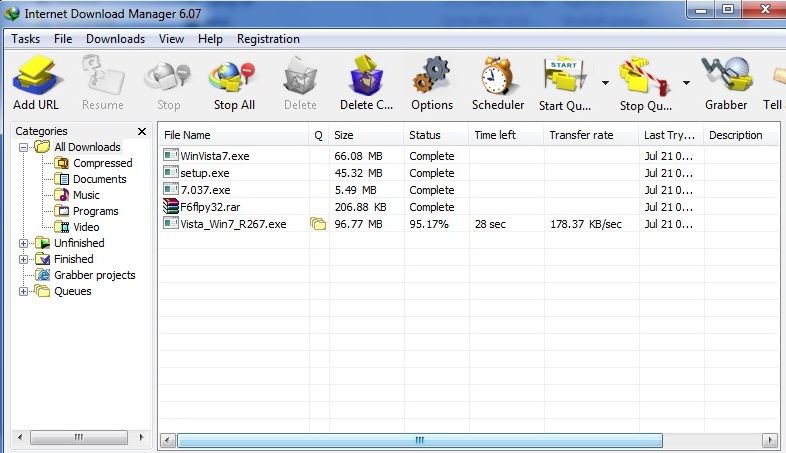Click right arrow of download list scrollbar
This screenshot has height=453, width=786.
click(x=770, y=440)
